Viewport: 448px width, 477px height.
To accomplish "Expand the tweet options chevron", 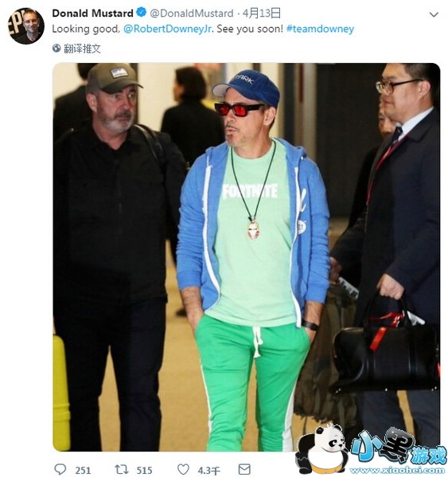I will [434, 14].
